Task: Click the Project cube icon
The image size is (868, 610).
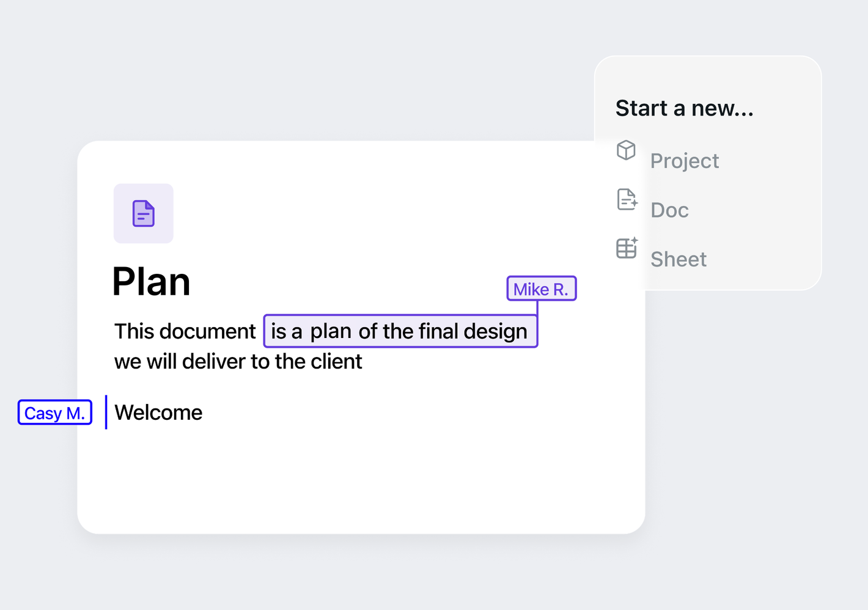Action: pos(626,150)
